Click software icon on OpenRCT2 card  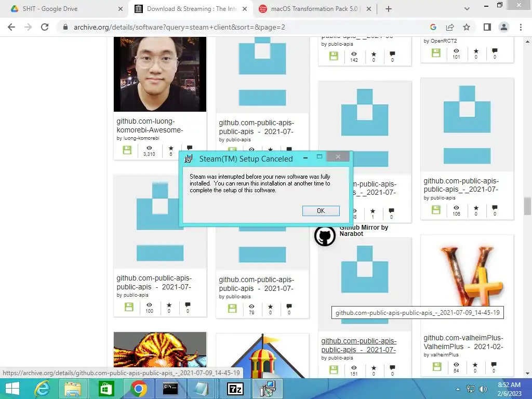(x=436, y=52)
